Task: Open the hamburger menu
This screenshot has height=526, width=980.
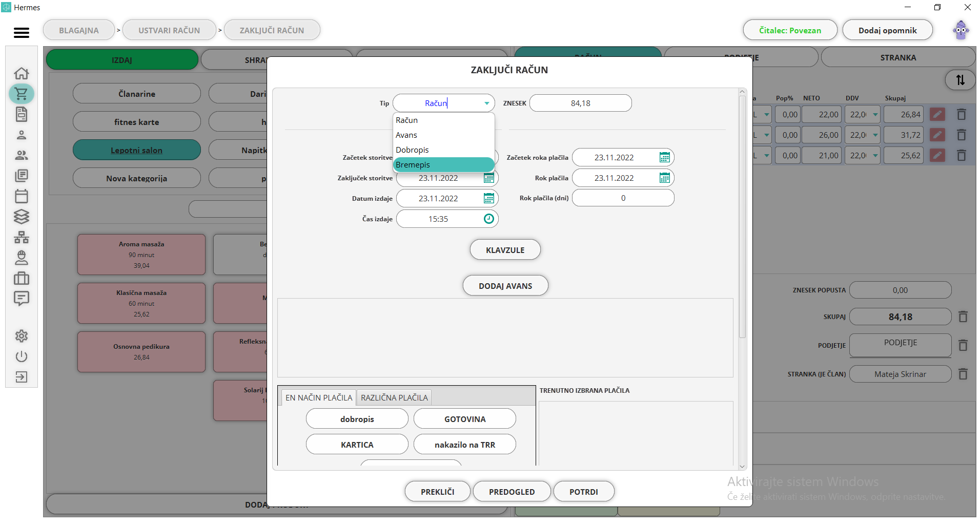Action: [21, 33]
